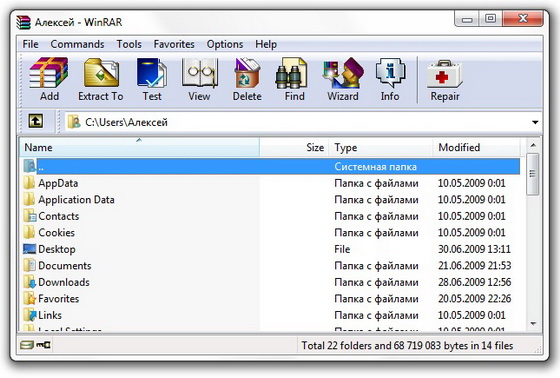The height and width of the screenshot is (378, 560).
Task: Click the Extract To toolbar icon
Action: point(101,73)
